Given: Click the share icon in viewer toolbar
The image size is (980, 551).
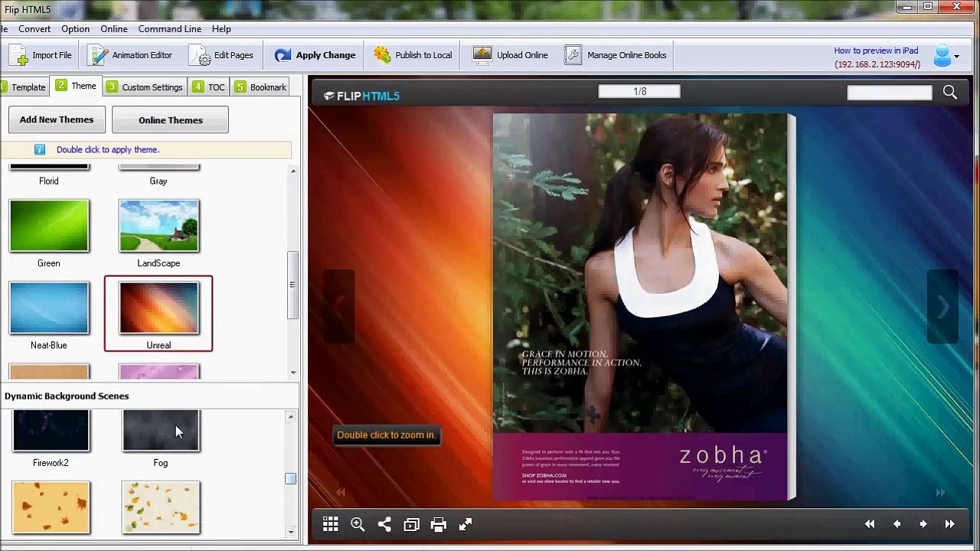Looking at the screenshot, I should coord(384,524).
